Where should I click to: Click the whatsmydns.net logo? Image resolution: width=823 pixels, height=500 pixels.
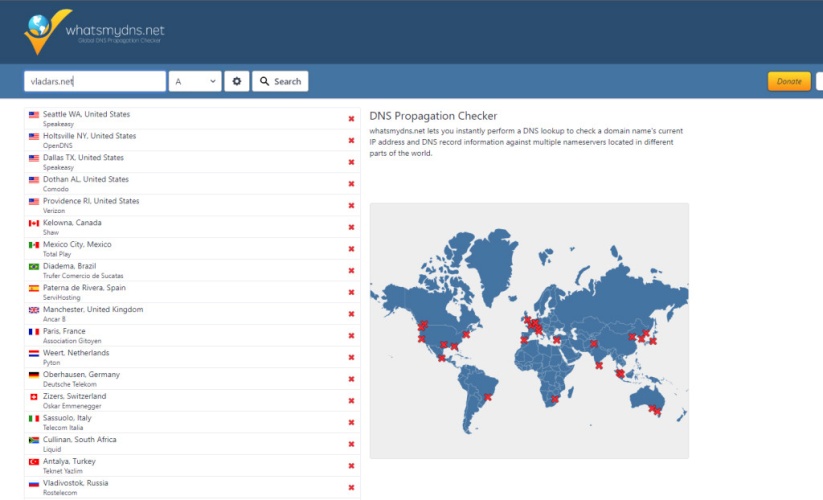click(95, 31)
